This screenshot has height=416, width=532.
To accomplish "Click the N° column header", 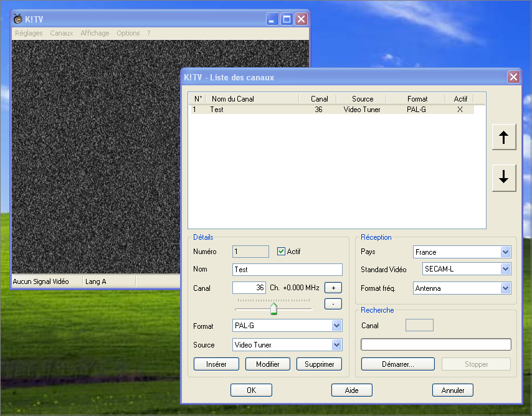I will (x=198, y=99).
